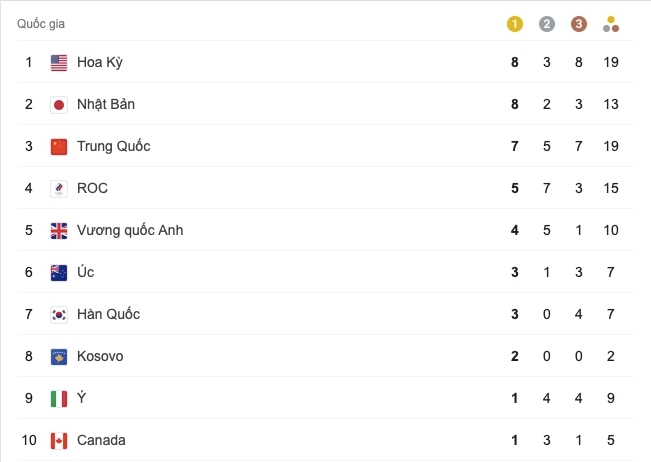Open the Nhật Bản country link
The height and width of the screenshot is (462, 651).
pyautogui.click(x=107, y=105)
